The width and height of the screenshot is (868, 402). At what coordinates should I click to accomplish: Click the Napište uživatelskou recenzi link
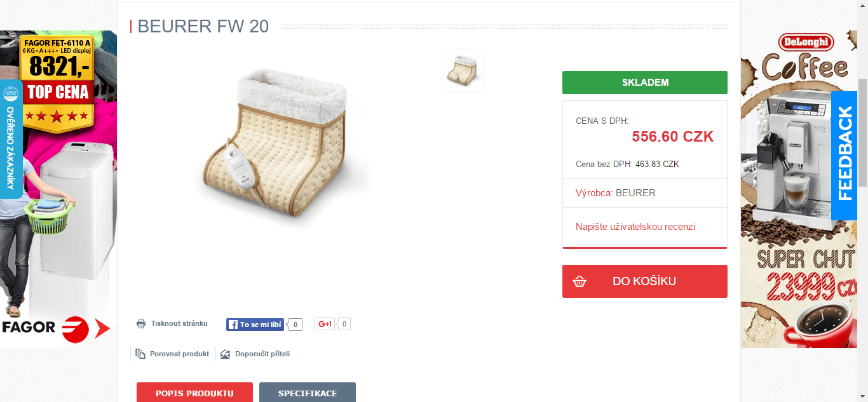[635, 227]
